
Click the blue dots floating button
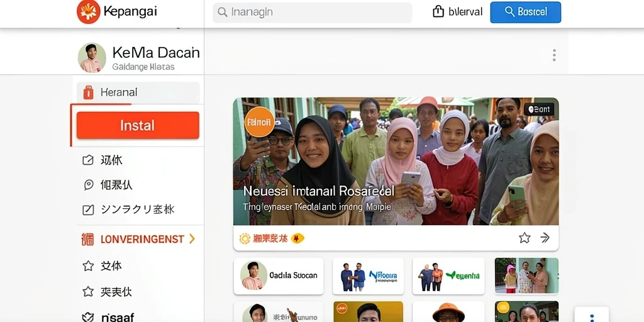pos(591,316)
